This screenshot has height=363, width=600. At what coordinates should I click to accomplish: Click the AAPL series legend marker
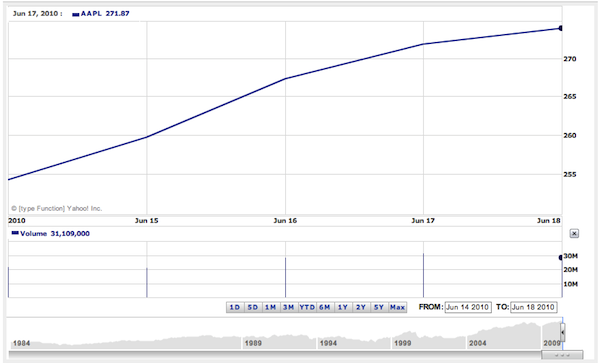tap(75, 15)
